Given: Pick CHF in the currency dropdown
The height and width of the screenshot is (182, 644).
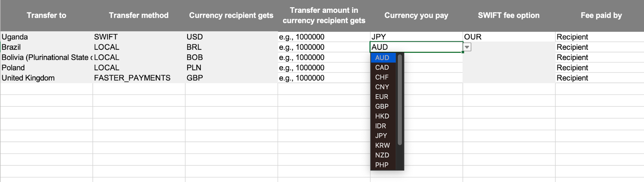Looking at the screenshot, I should pyautogui.click(x=383, y=77).
